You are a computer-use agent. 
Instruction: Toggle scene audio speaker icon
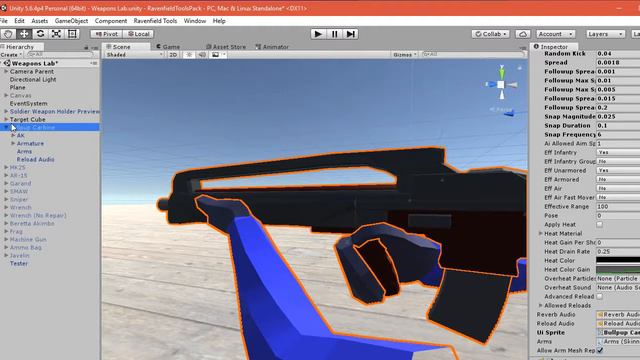[x=202, y=55]
